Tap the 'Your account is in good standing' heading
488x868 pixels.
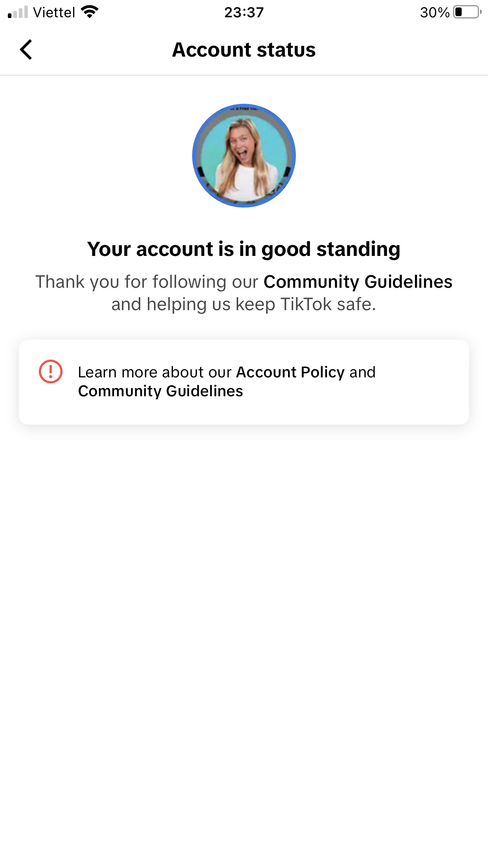pos(244,249)
